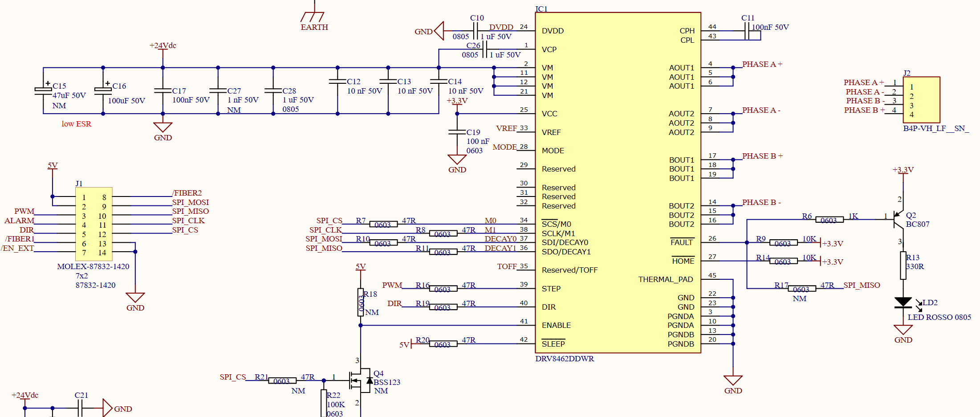Click the PHASE A + net label at AOUT1

(762, 64)
